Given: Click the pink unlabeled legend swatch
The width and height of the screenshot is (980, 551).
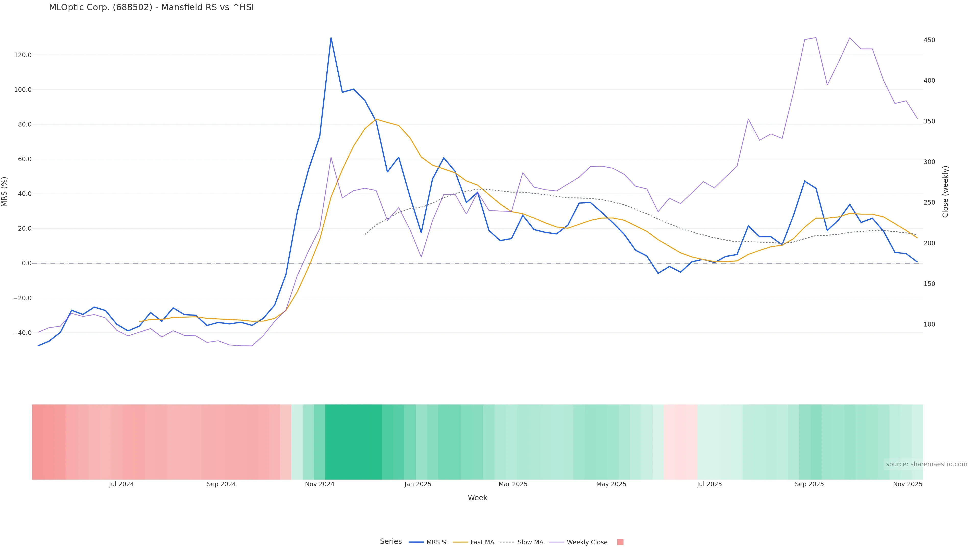Looking at the screenshot, I should coord(620,542).
